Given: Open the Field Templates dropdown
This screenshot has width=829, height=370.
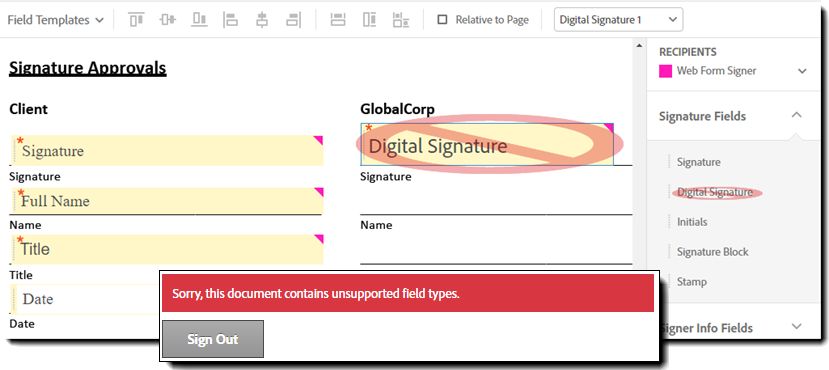Looking at the screenshot, I should 56,20.
